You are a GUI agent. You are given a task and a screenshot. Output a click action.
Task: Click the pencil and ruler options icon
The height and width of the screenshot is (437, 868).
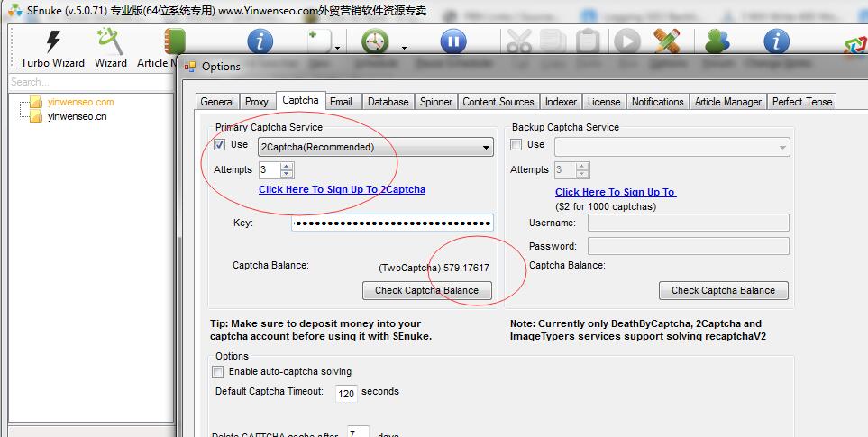pyautogui.click(x=667, y=41)
